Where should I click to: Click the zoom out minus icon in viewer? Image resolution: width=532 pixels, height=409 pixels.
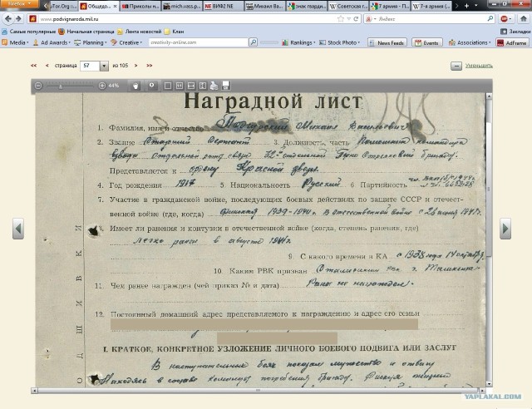[x=38, y=86]
